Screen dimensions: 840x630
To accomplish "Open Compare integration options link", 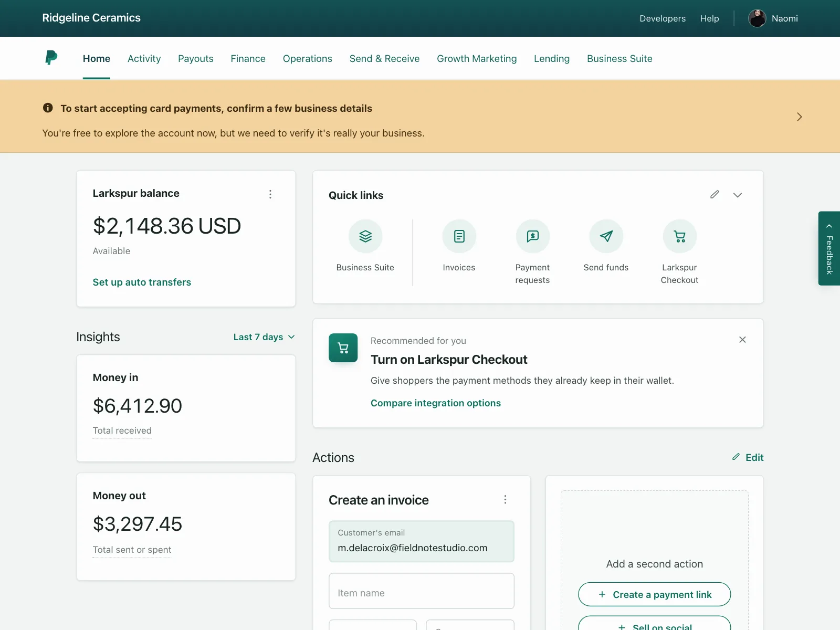I will [436, 403].
